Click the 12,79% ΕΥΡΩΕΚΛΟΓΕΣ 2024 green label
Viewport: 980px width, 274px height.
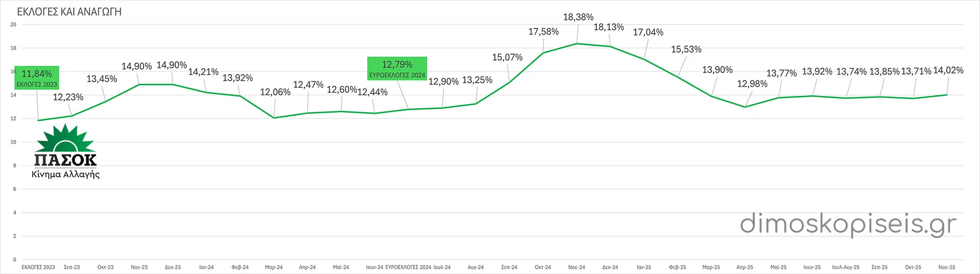[x=397, y=69]
